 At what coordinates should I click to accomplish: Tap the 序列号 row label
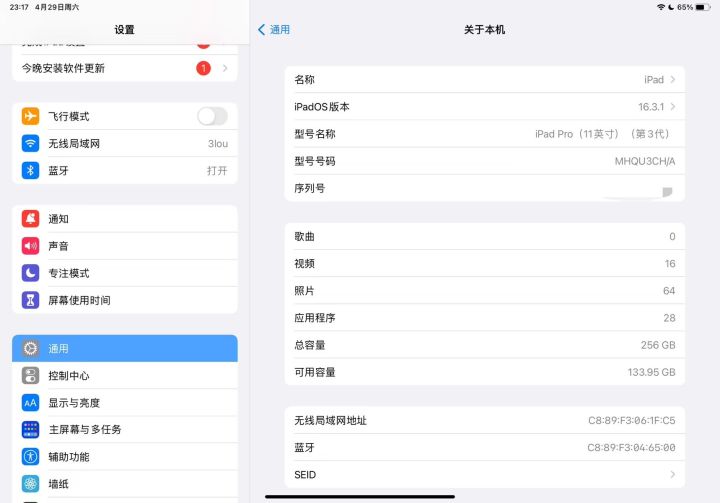309,188
